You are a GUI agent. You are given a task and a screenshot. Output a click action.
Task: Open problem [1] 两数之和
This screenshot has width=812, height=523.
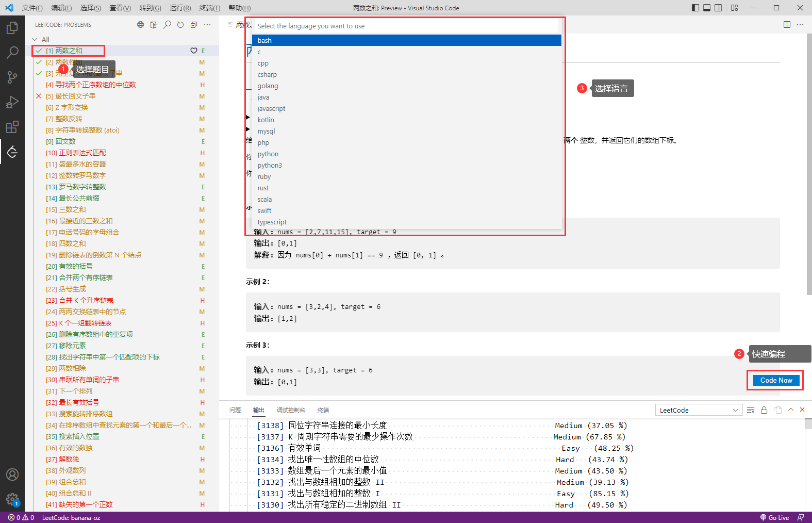pyautogui.click(x=122, y=51)
